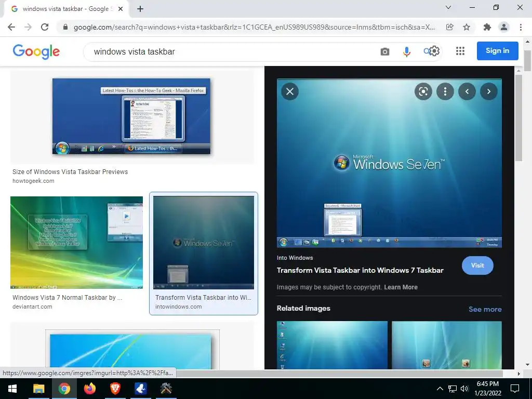Screen dimensions: 532x399
Task: Expand the tab search chevron
Action: tap(448, 7)
